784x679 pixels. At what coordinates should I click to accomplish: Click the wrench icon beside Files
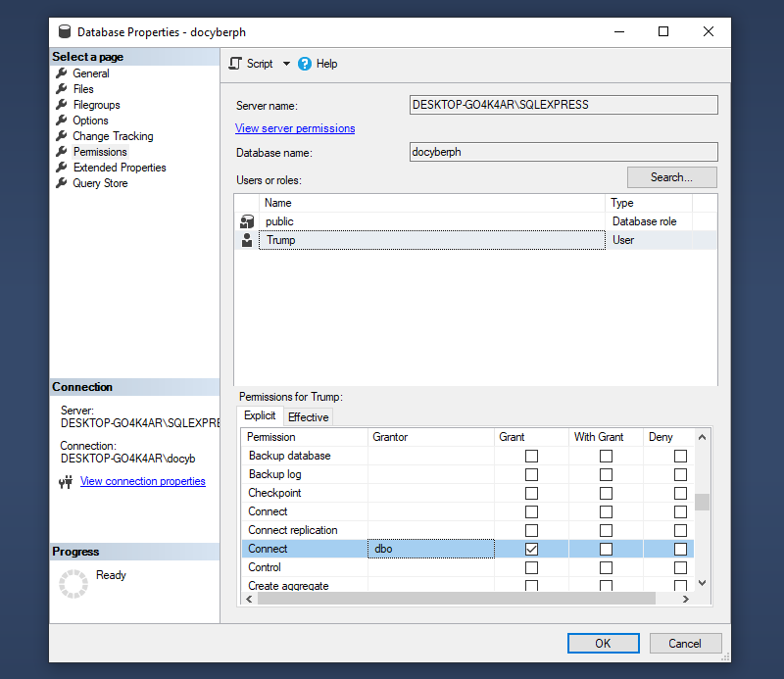pyautogui.click(x=62, y=89)
